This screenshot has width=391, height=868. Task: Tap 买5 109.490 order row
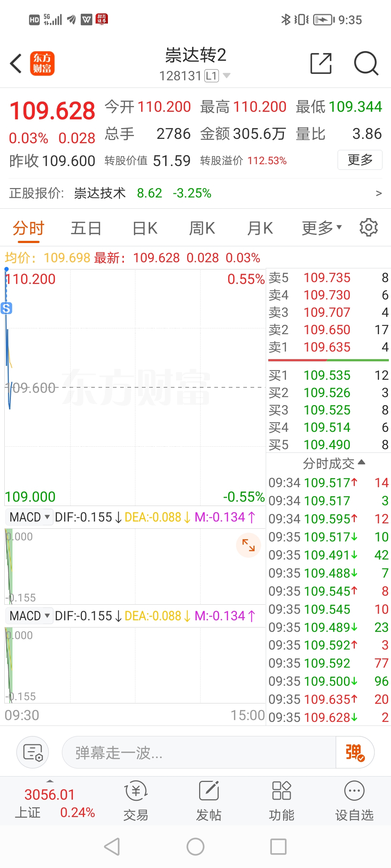[x=328, y=444]
